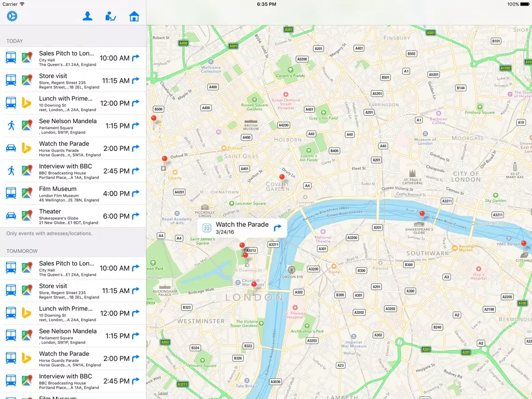Tap car icon for Theater event

click(x=11, y=216)
